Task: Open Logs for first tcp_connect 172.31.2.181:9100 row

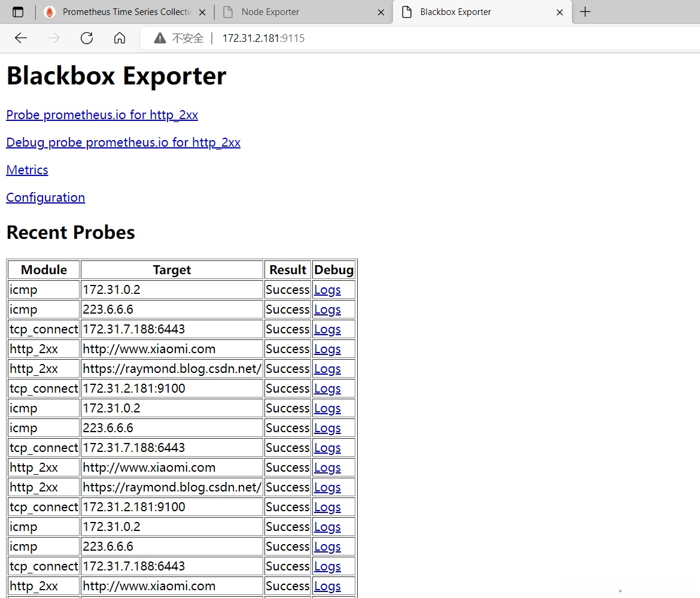Action: [x=327, y=388]
